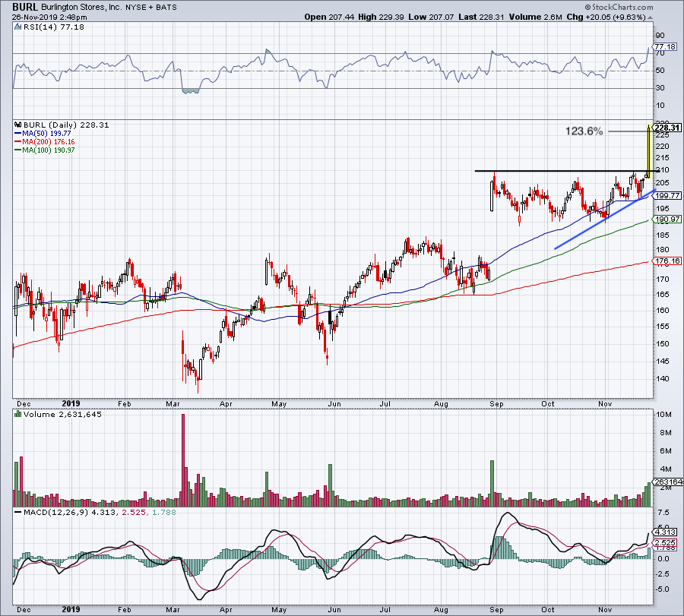Click the 2019 label on price chart axis
Screen dimensions: 684x616
coord(71,403)
